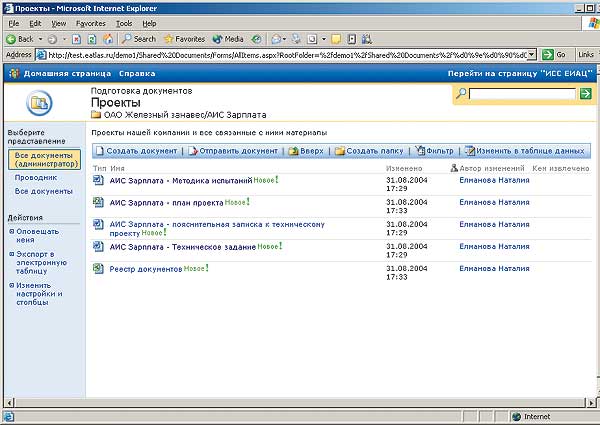Open the Search pane in toolbar
Viewport: 600px width, 425px height.
pos(139,39)
